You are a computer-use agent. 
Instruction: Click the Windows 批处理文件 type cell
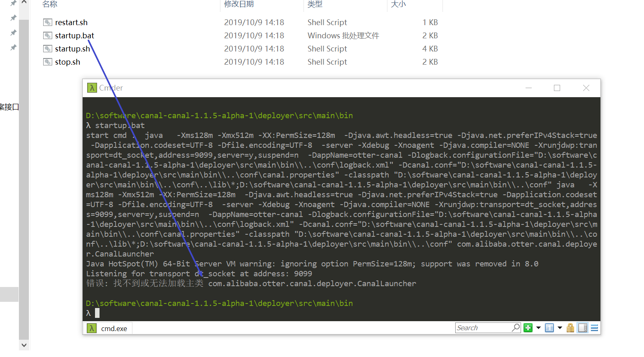pyautogui.click(x=343, y=35)
